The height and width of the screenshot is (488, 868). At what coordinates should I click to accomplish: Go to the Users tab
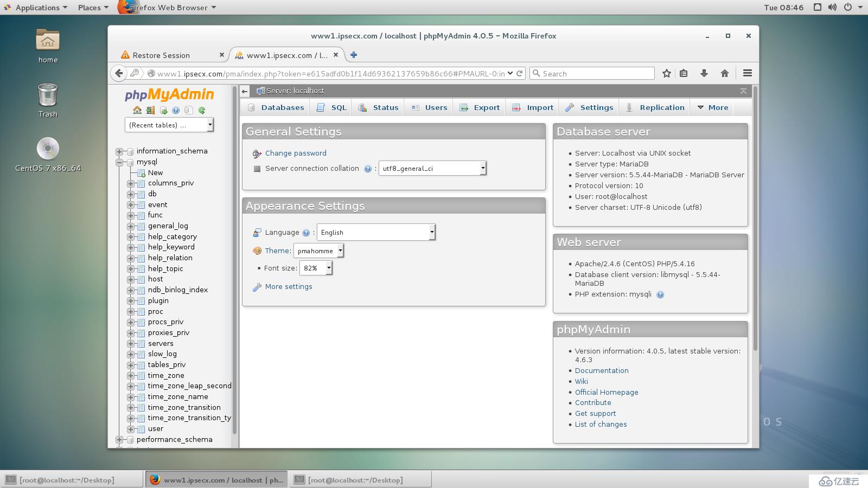pyautogui.click(x=429, y=107)
